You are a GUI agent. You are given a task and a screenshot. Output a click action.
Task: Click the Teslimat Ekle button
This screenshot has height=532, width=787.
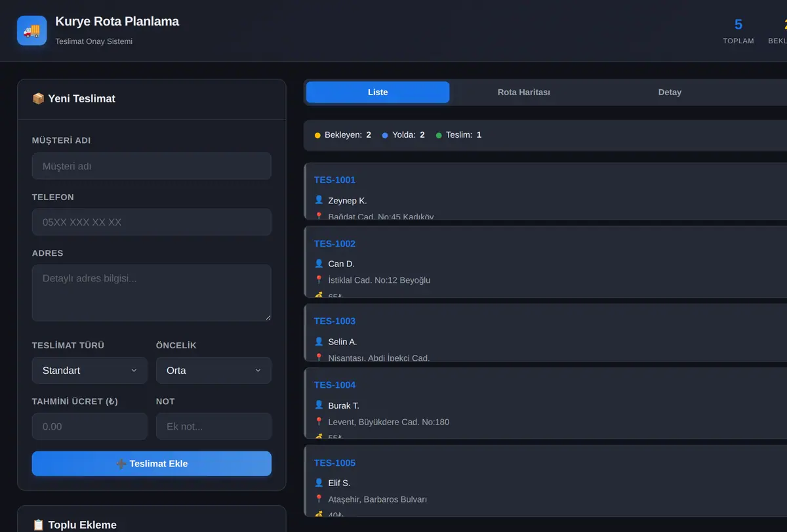pos(151,464)
